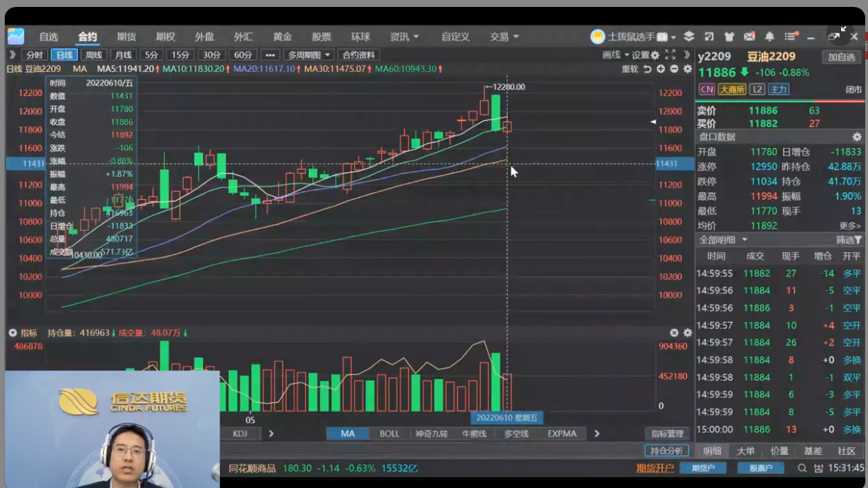Click the 加自选 button

842,57
